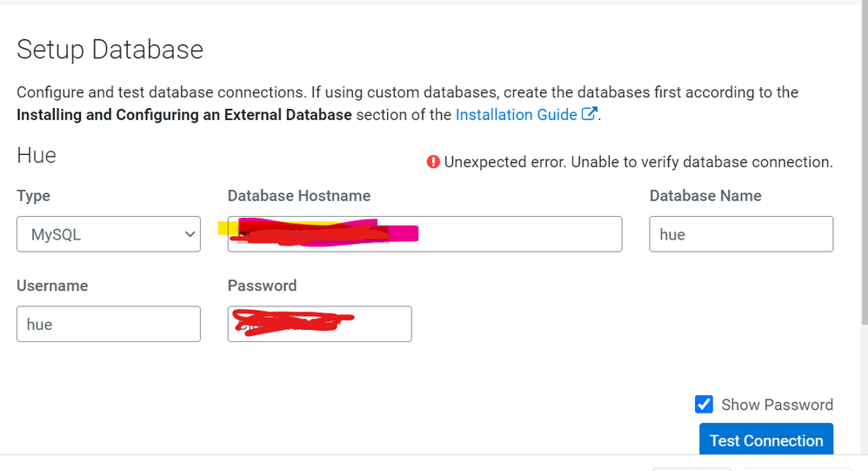Click the Password field label
This screenshot has height=471, width=868.
coord(262,286)
